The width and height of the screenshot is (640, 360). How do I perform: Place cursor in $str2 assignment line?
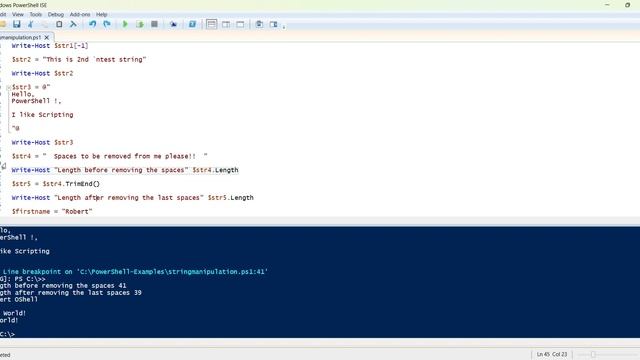[79, 60]
